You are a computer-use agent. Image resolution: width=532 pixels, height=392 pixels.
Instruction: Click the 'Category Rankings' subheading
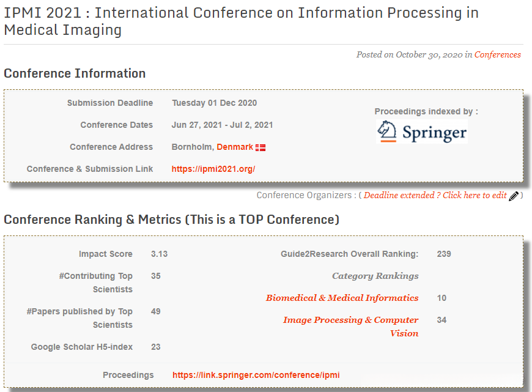(x=375, y=276)
